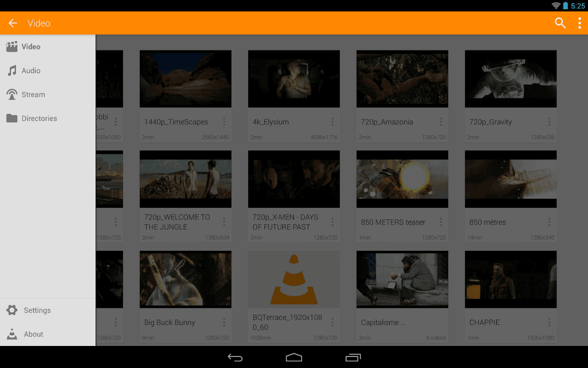Click the CHAPPIE title
This screenshot has height=368, width=588.
pos(484,322)
